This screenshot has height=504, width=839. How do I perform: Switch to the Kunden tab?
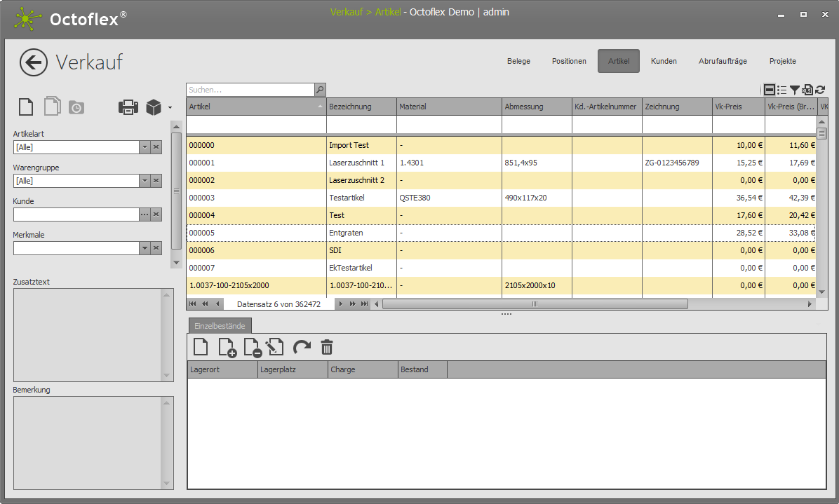click(664, 61)
